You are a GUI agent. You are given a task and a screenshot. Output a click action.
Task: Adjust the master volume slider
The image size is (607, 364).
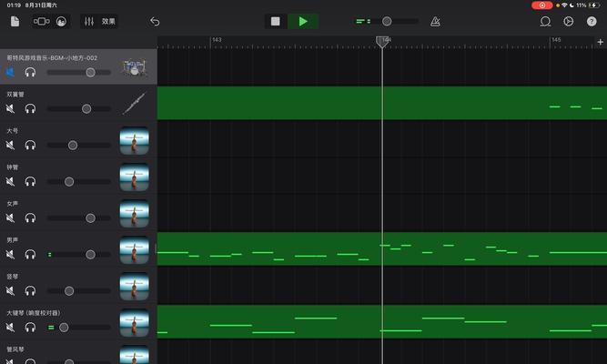pyautogui.click(x=387, y=21)
